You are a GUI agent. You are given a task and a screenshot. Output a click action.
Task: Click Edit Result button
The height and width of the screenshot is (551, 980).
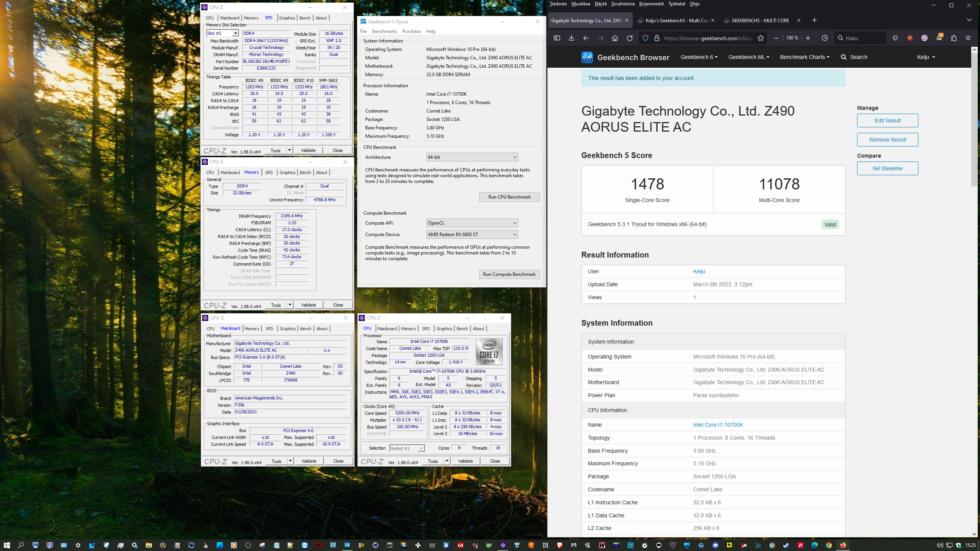point(887,121)
